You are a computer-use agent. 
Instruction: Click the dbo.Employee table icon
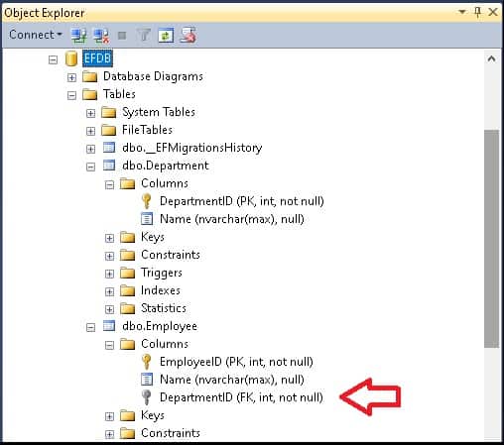(x=109, y=326)
